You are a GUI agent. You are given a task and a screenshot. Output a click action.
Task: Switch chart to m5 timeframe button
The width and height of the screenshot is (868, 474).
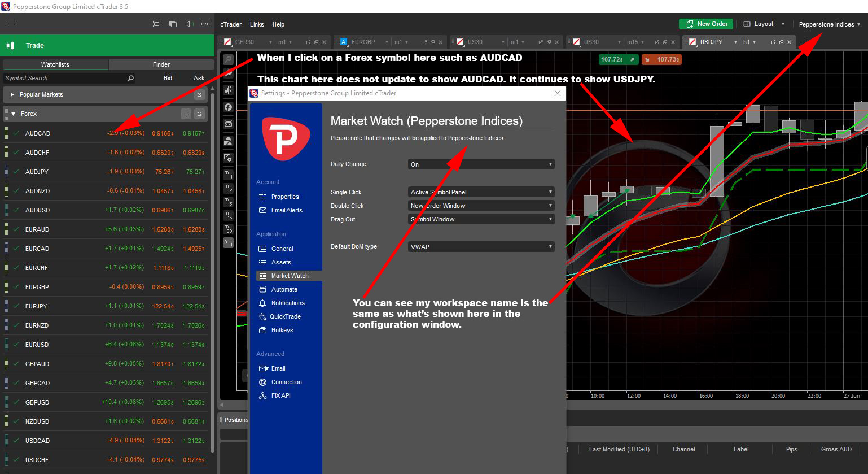[x=228, y=202]
